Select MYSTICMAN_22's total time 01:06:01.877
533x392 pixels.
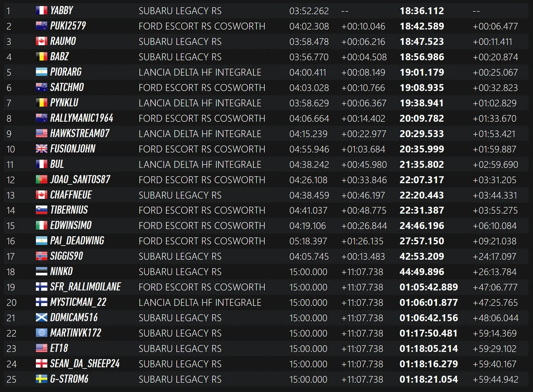[428, 302]
